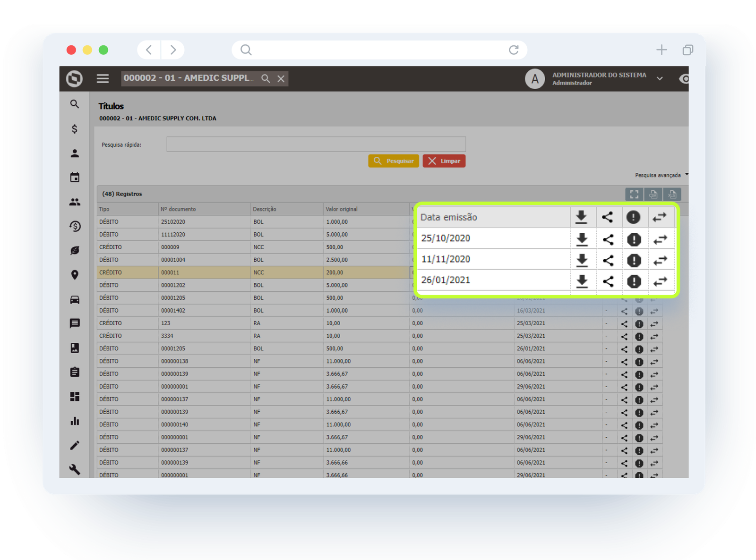Open the location pin icon in the sidebar

pyautogui.click(x=75, y=275)
